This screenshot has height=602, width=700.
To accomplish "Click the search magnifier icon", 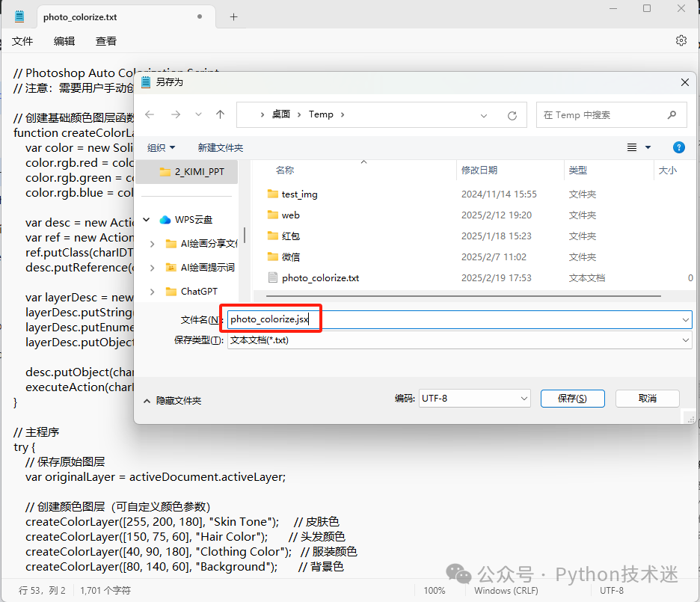I will point(672,115).
